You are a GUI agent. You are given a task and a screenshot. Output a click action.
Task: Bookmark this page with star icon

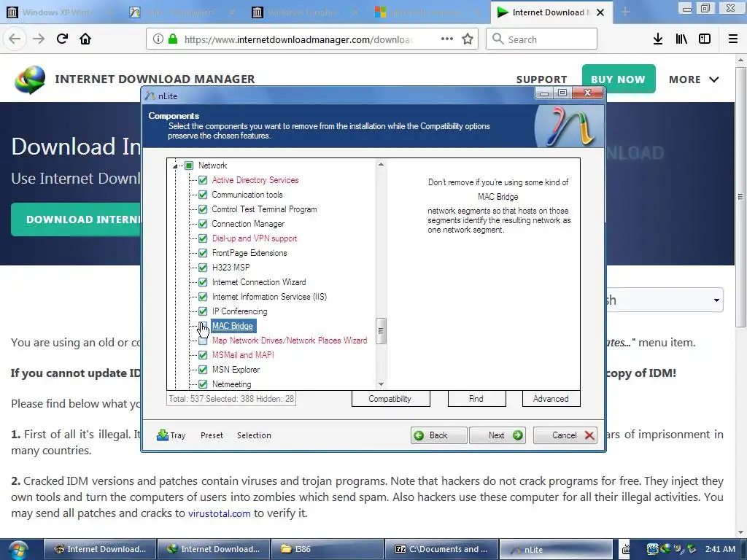pyautogui.click(x=468, y=39)
